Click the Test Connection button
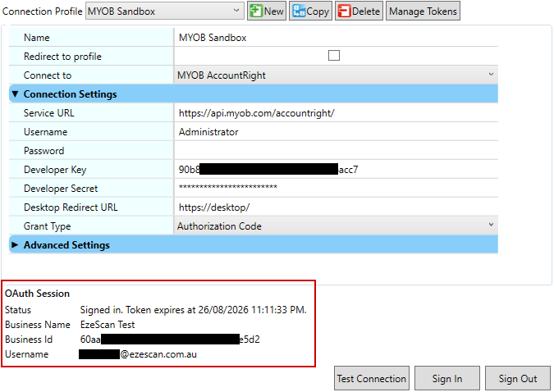The image size is (554, 392). [372, 378]
